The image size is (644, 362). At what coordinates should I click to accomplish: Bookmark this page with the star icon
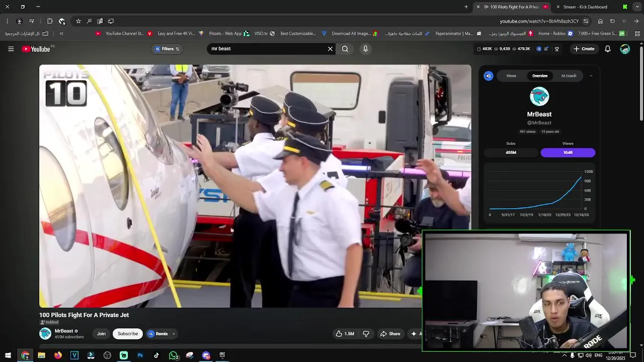78,21
